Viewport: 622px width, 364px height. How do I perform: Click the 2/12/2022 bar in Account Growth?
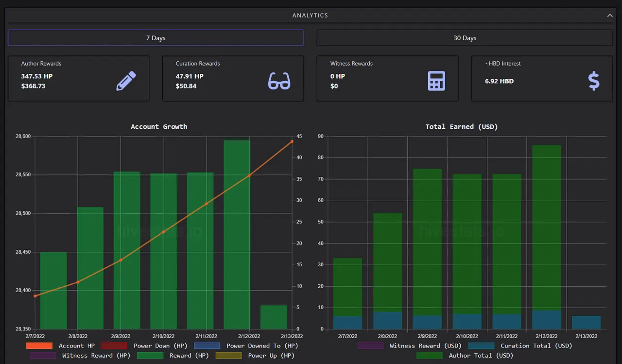237,234
